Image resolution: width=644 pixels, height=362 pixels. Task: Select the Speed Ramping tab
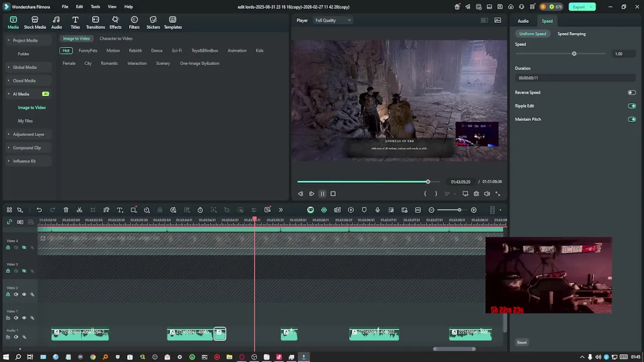point(572,34)
